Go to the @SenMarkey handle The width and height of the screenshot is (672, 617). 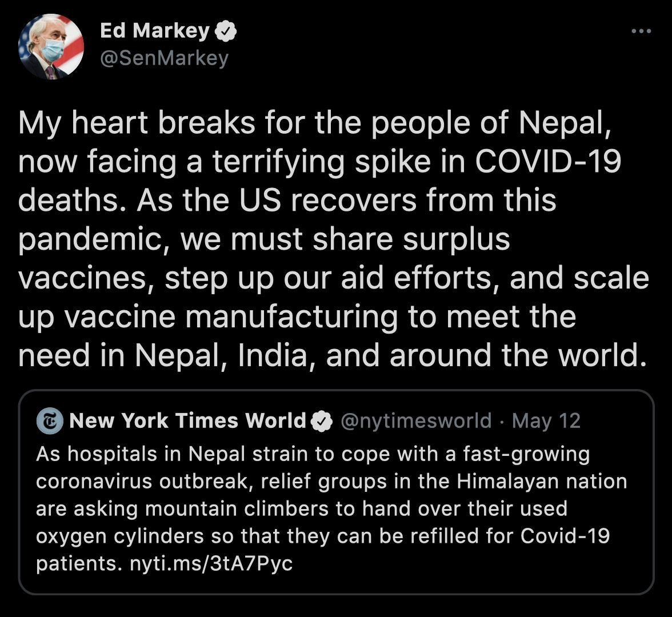[164, 58]
